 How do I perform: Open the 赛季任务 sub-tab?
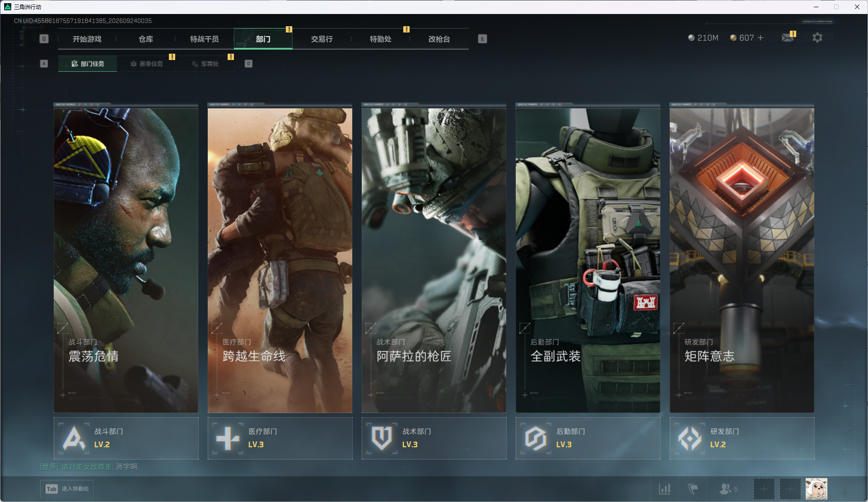tap(147, 64)
